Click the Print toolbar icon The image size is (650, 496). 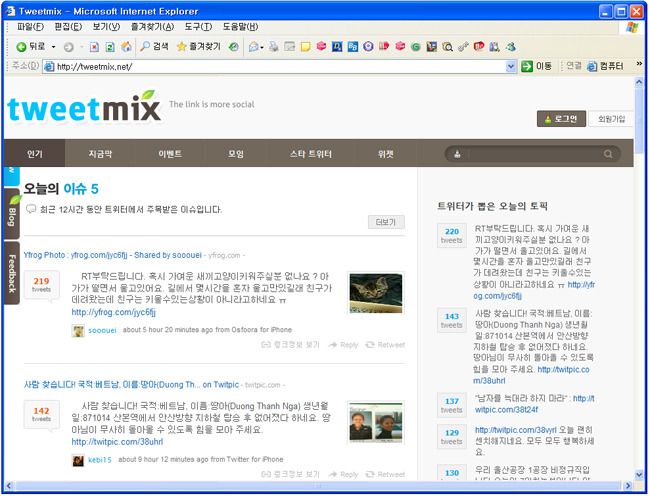coord(274,46)
